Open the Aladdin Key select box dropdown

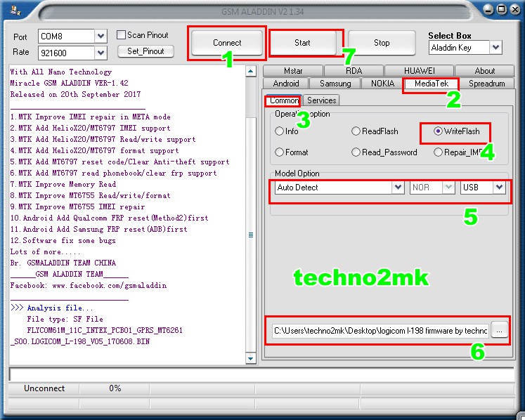pyautogui.click(x=495, y=48)
